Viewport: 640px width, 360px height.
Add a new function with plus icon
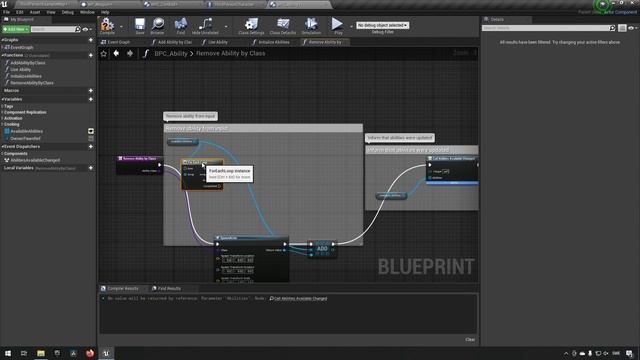(91, 55)
